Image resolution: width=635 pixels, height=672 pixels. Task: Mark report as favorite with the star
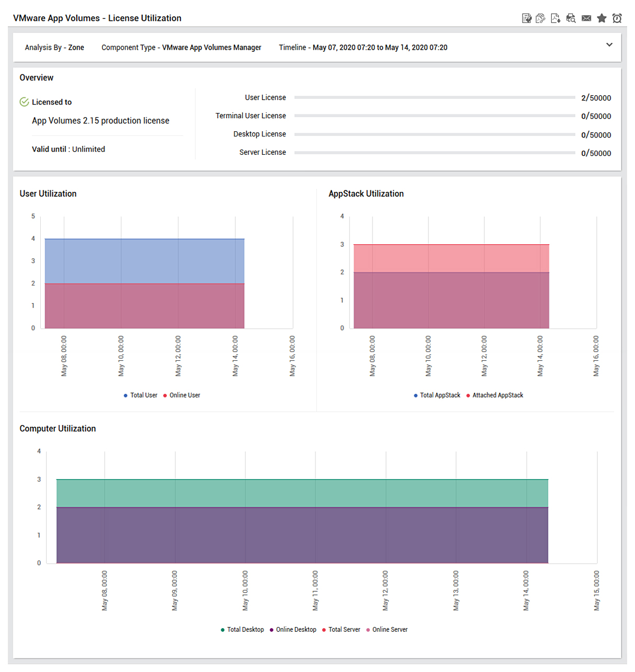(602, 18)
